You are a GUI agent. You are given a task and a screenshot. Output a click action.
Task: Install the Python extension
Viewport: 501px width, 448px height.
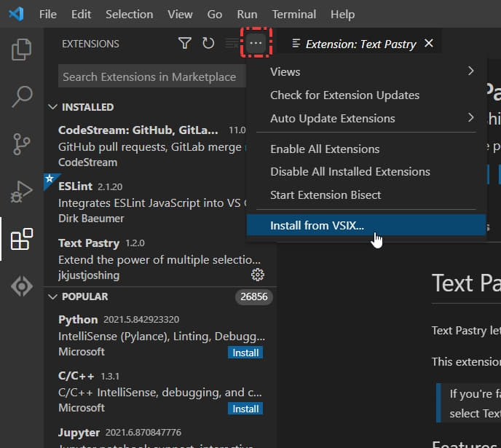click(x=245, y=353)
